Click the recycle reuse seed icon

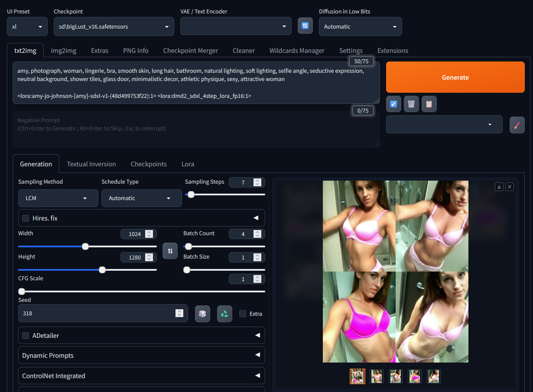click(224, 314)
